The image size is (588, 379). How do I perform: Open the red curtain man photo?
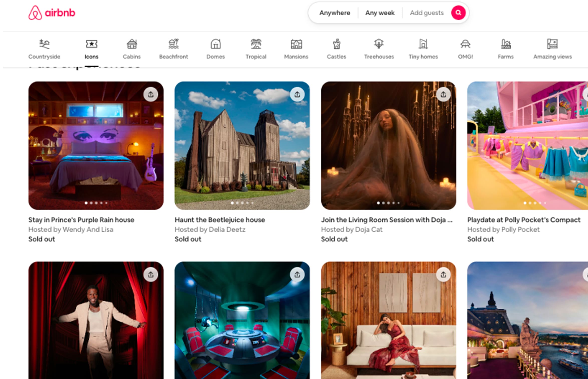[x=96, y=320]
